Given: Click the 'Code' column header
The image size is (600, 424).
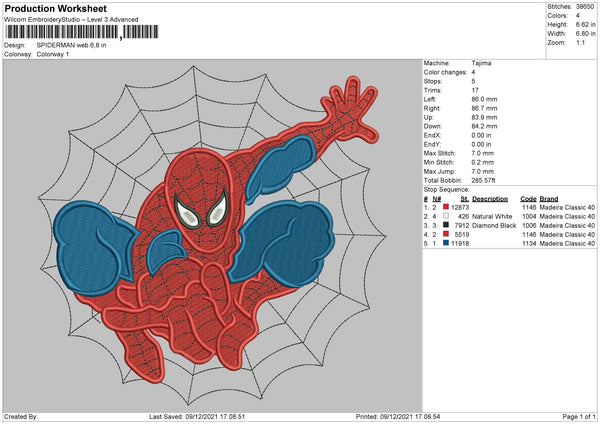Looking at the screenshot, I should [x=528, y=199].
